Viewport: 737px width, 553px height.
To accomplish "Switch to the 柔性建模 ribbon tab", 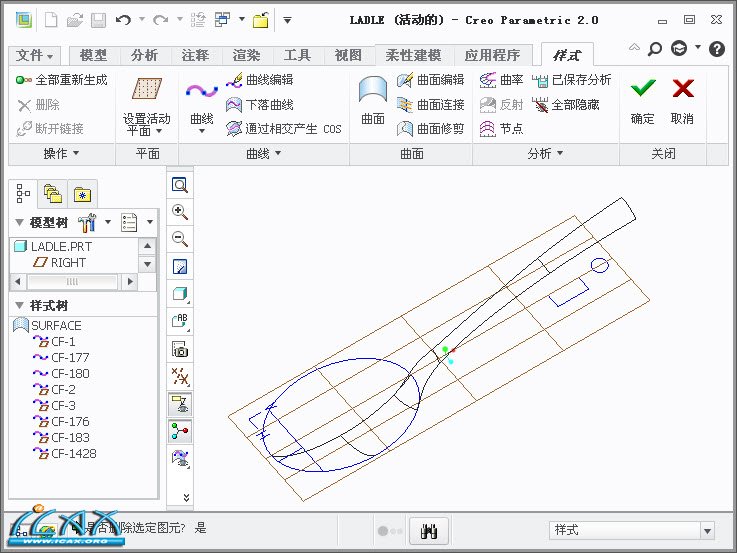I will click(413, 56).
